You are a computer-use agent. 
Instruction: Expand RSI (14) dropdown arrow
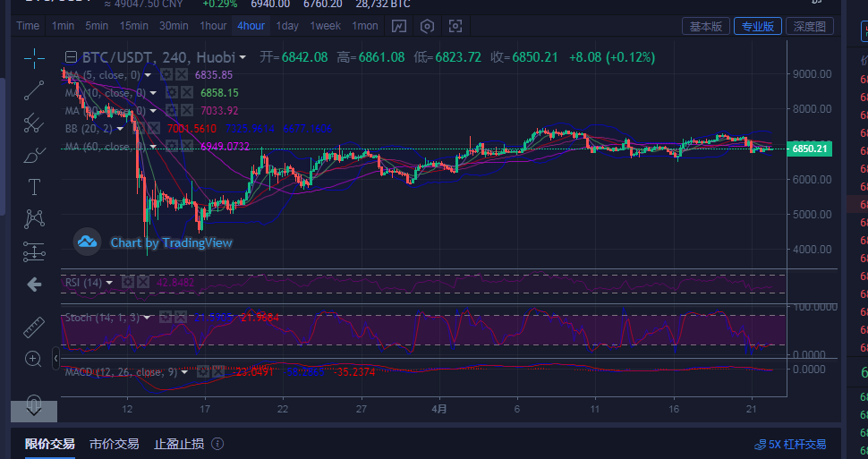pos(109,283)
